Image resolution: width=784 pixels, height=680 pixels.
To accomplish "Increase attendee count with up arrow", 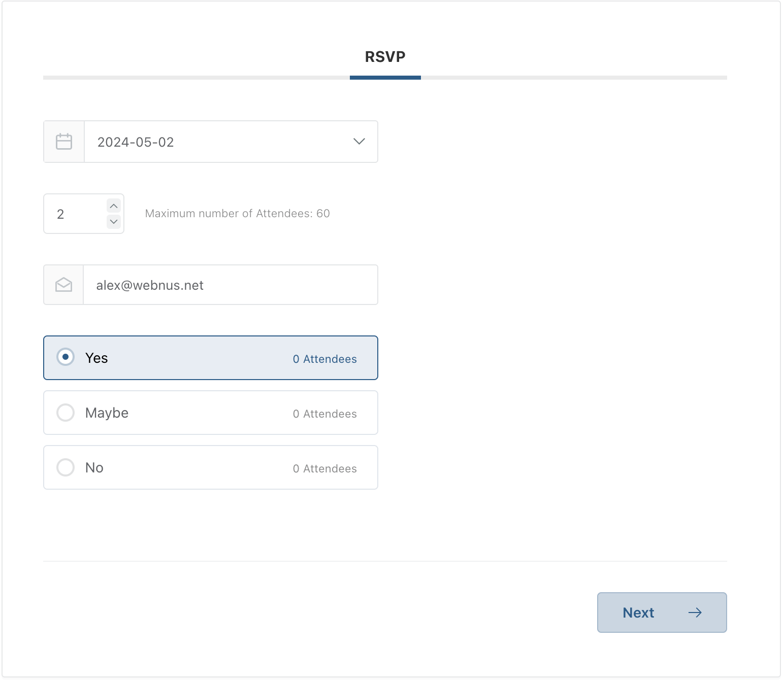I will [114, 206].
